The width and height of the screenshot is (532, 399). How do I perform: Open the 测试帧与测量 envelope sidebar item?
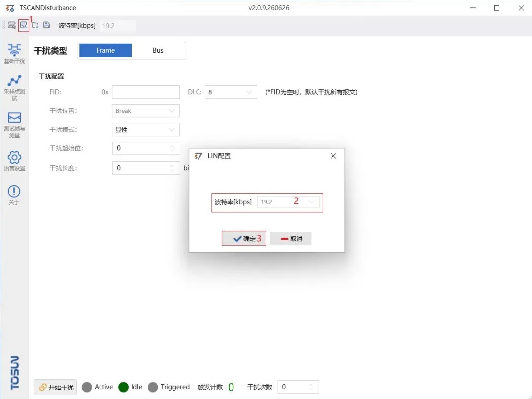click(14, 125)
